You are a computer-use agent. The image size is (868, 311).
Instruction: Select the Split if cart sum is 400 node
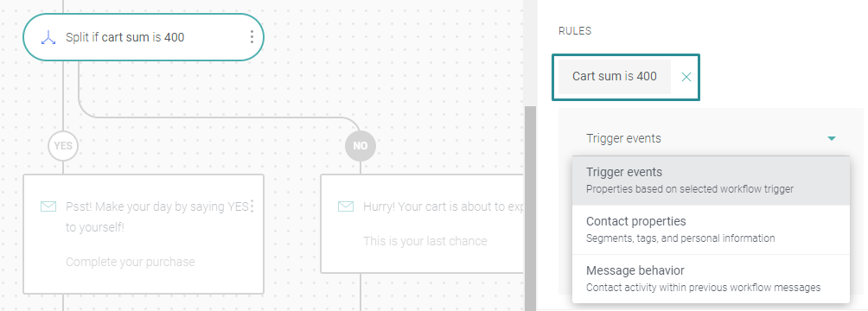[x=144, y=37]
